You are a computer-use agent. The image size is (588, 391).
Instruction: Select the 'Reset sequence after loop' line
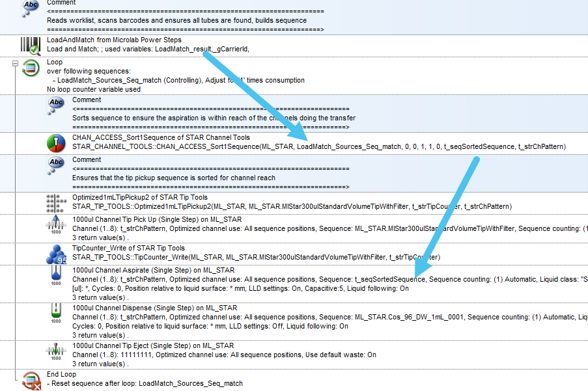pyautogui.click(x=145, y=384)
